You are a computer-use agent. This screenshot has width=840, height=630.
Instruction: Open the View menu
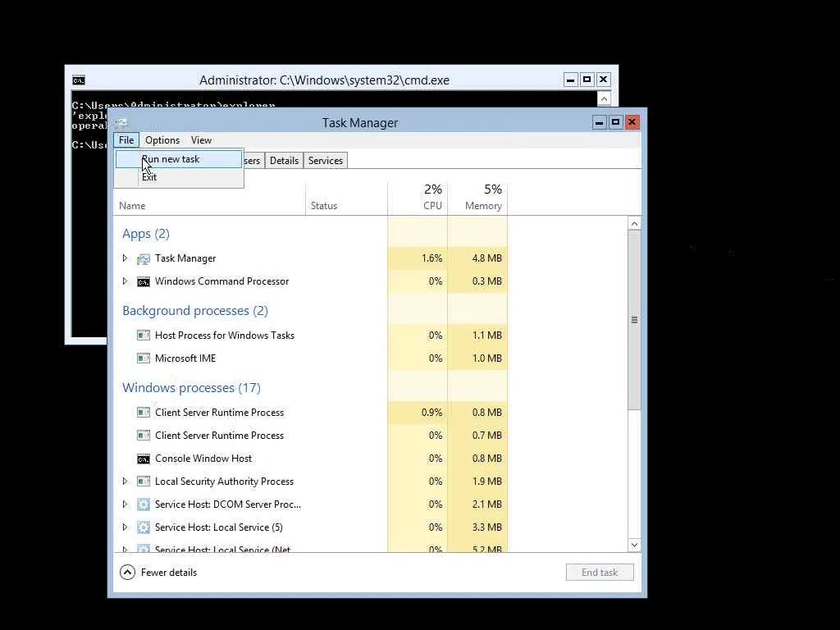(202, 139)
